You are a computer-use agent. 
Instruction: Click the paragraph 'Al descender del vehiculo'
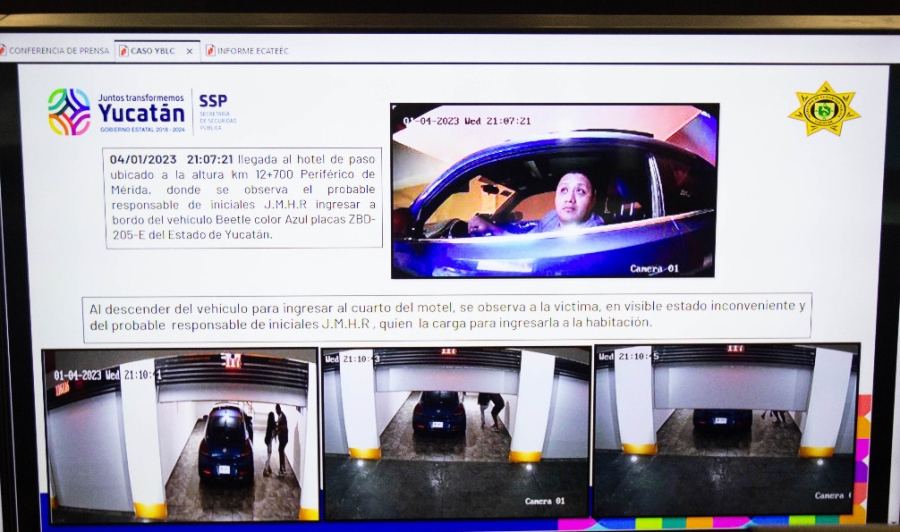point(447,316)
